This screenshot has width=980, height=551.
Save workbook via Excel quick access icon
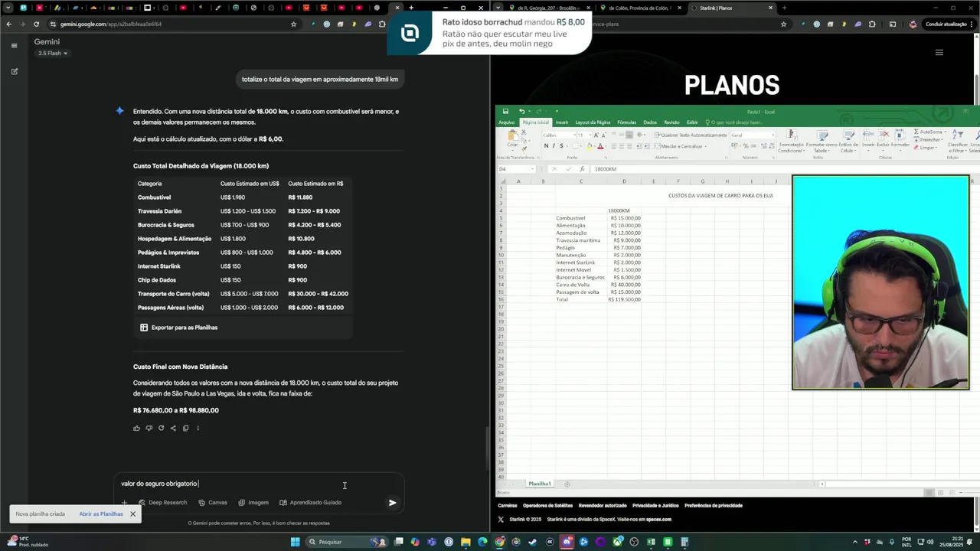coord(505,111)
